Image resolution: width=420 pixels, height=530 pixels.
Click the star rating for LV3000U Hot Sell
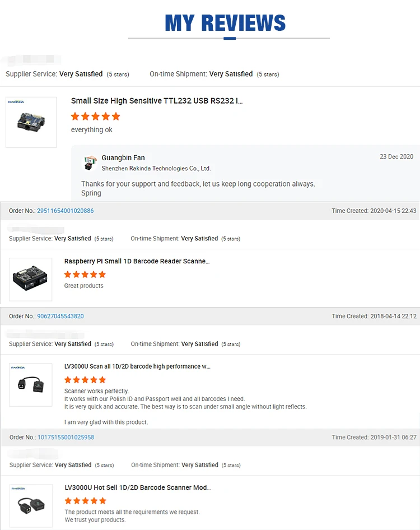pyautogui.click(x=85, y=501)
